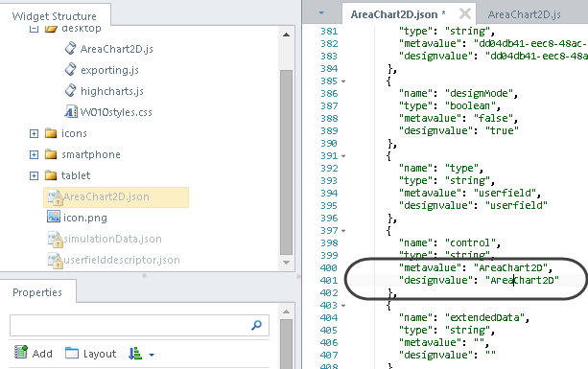This screenshot has width=588, height=369.
Task: Click the tablet folder icon
Action: 51,175
